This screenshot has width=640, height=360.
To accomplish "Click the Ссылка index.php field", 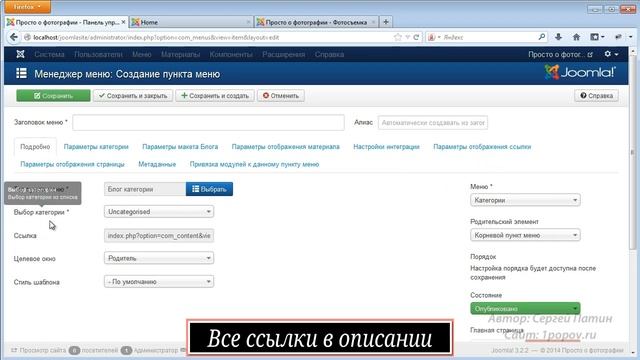I will (x=159, y=236).
